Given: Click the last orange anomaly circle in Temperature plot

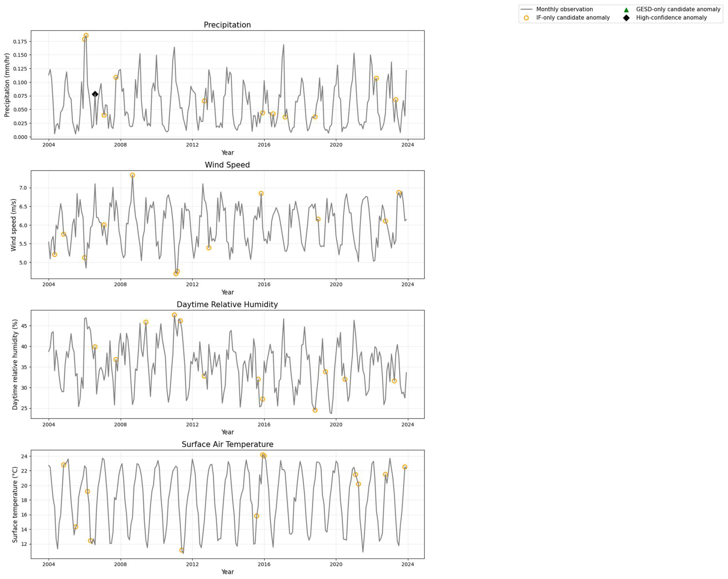Looking at the screenshot, I should [405, 467].
